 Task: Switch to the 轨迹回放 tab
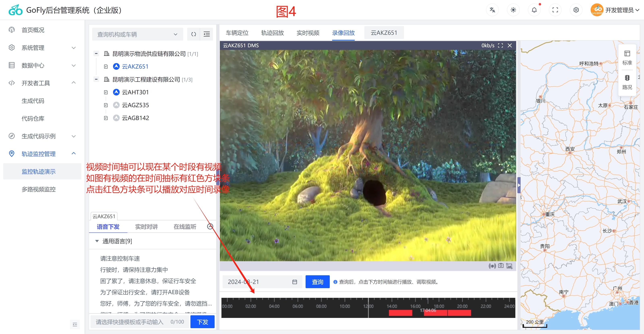tap(273, 33)
